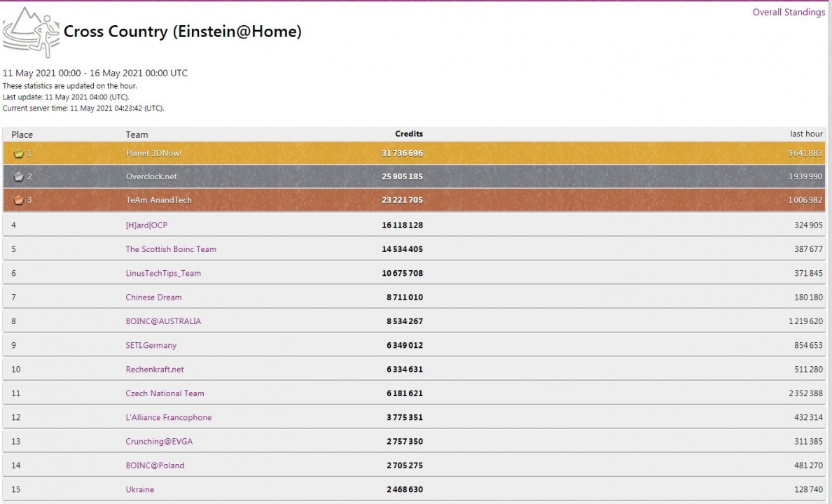Visit The Scottish Boinc Team link
This screenshot has height=504, width=832.
(171, 249)
